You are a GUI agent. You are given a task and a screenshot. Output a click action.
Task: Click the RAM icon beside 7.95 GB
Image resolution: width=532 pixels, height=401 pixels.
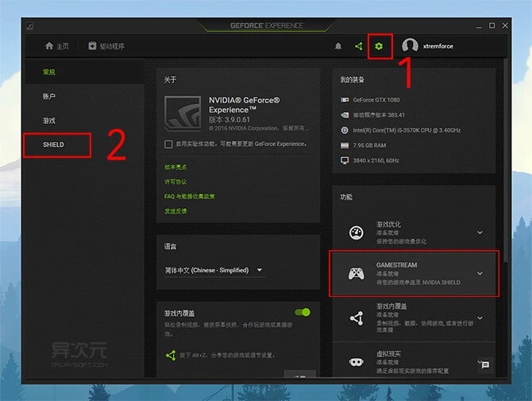click(x=345, y=145)
